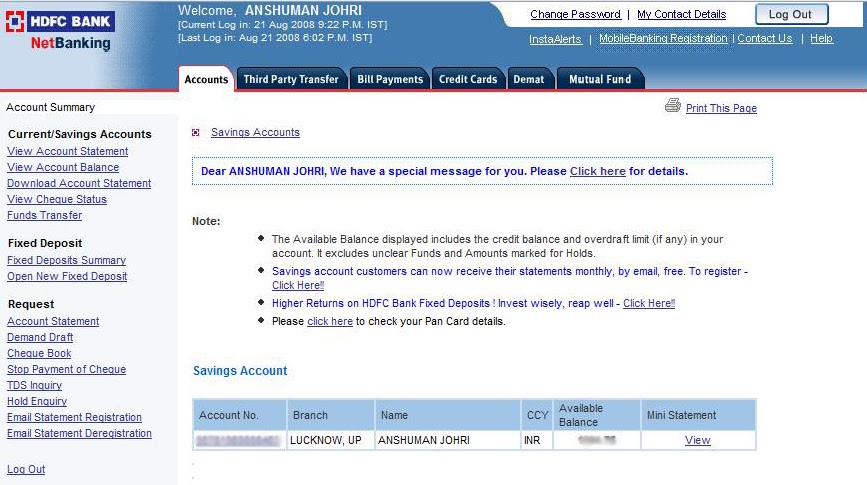Click Log Out link at sidebar bottom

(26, 470)
